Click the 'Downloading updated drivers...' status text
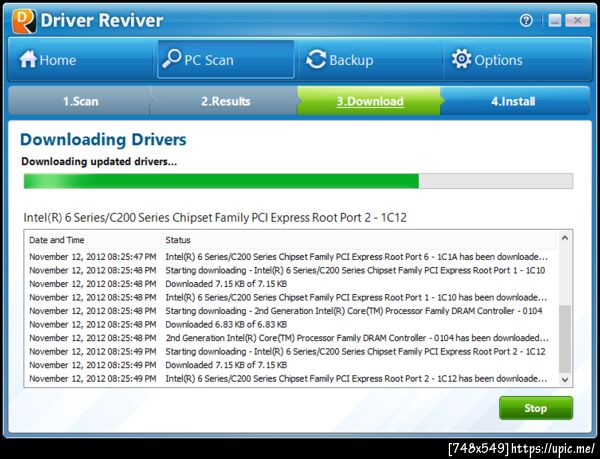 [x=99, y=162]
